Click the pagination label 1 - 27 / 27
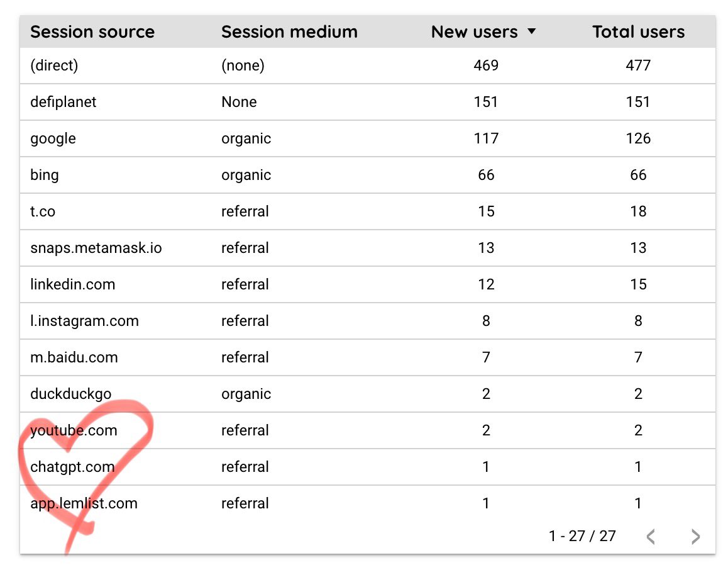Image resolution: width=728 pixels, height=565 pixels. coord(582,536)
